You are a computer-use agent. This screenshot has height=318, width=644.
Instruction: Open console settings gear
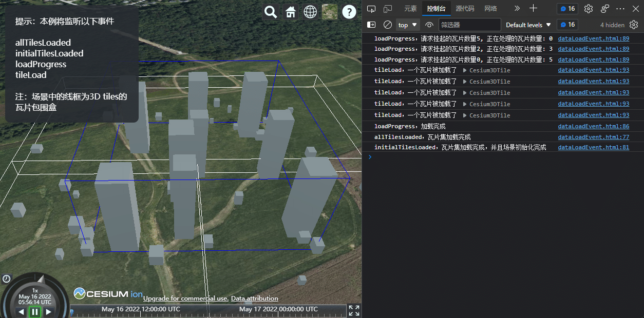coord(634,25)
